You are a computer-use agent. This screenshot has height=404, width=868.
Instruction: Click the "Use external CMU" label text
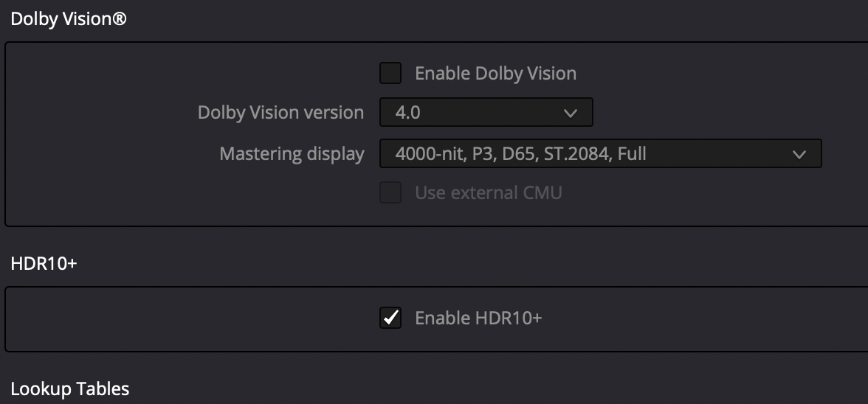(x=488, y=193)
